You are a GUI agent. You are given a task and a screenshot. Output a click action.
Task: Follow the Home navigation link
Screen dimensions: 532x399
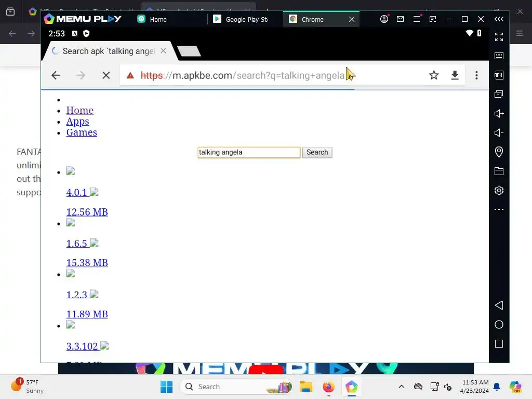pos(79,110)
